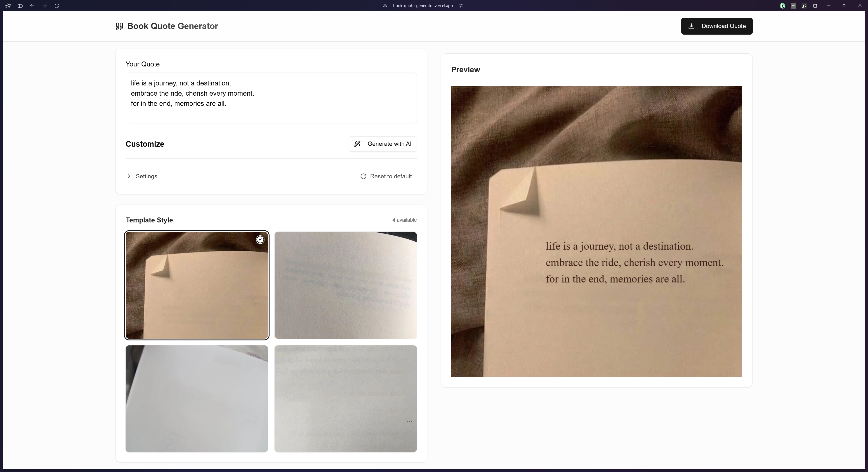Viewport: 868px width, 472px height.
Task: Click the browser reload icon
Action: click(57, 6)
